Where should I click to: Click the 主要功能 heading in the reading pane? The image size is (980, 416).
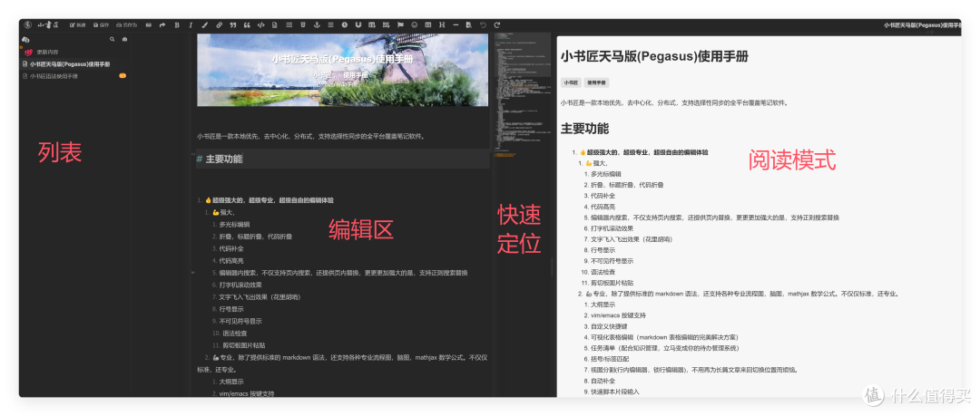pos(584,129)
